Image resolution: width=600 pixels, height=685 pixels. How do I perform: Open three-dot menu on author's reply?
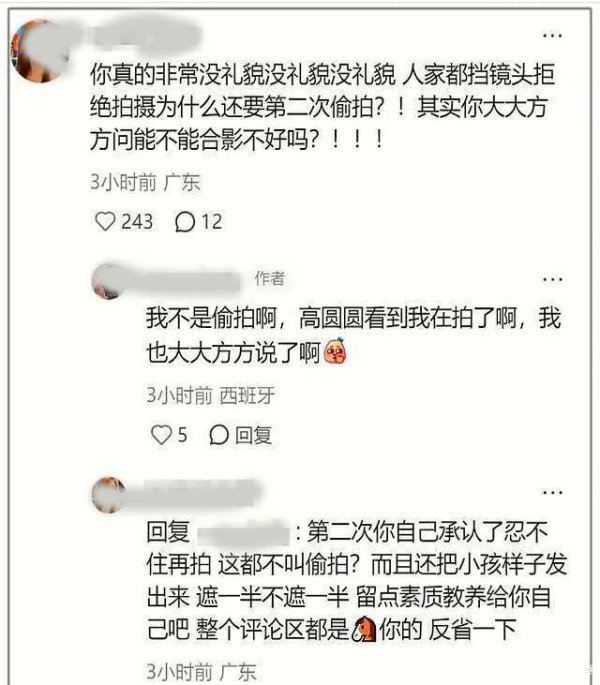(x=552, y=279)
